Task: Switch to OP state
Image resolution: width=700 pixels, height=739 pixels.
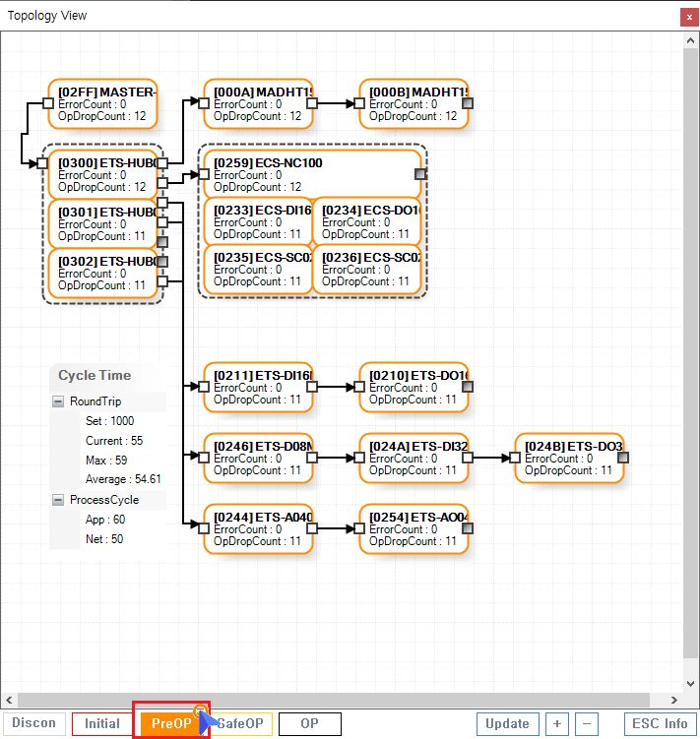Action: 309,724
